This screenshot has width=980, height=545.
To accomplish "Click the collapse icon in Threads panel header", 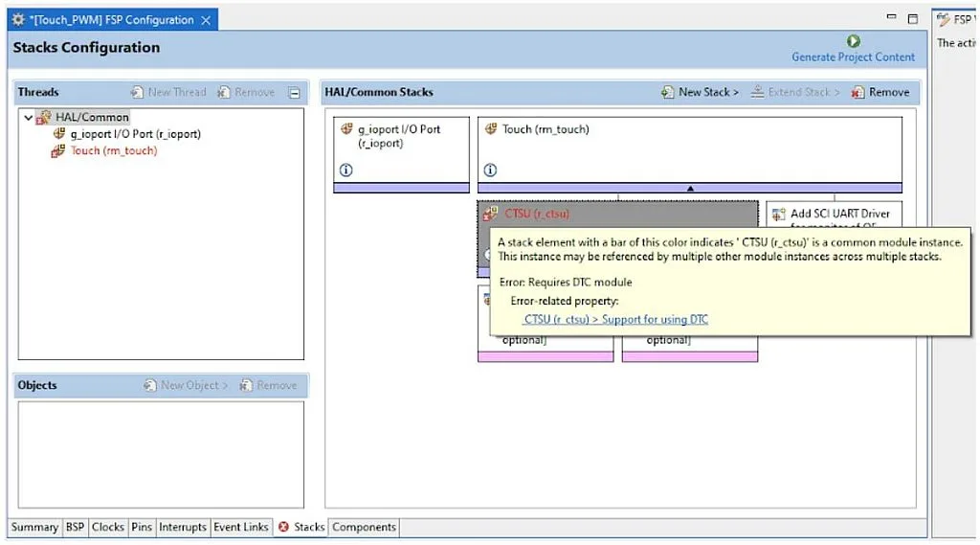I will tap(295, 93).
